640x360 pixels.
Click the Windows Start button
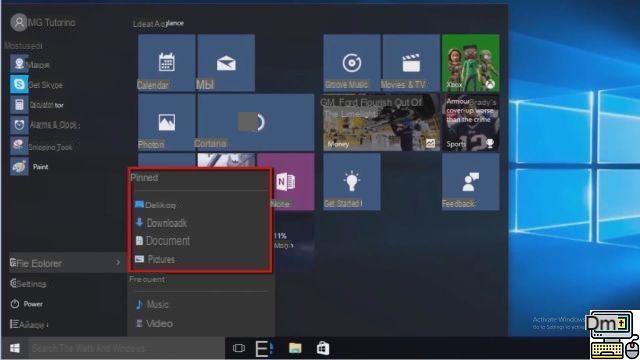tap(15, 348)
